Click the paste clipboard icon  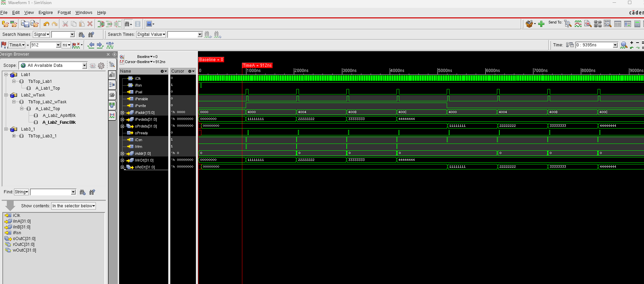[x=82, y=24]
